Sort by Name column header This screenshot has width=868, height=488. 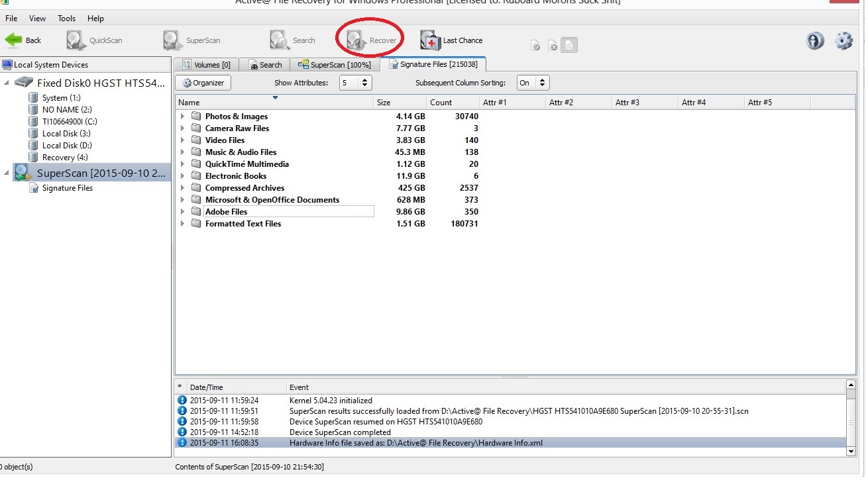tap(274, 103)
